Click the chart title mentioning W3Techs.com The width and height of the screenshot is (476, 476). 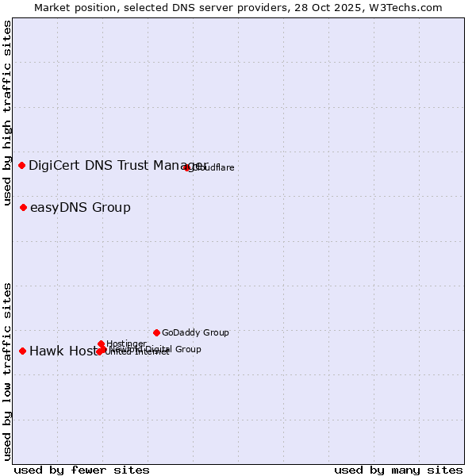[238, 7]
